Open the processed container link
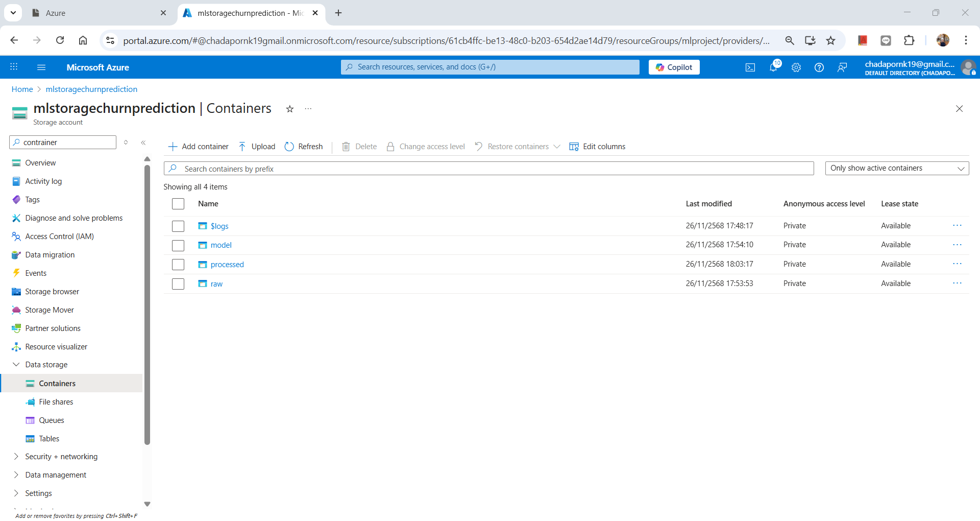The image size is (980, 521). (227, 265)
